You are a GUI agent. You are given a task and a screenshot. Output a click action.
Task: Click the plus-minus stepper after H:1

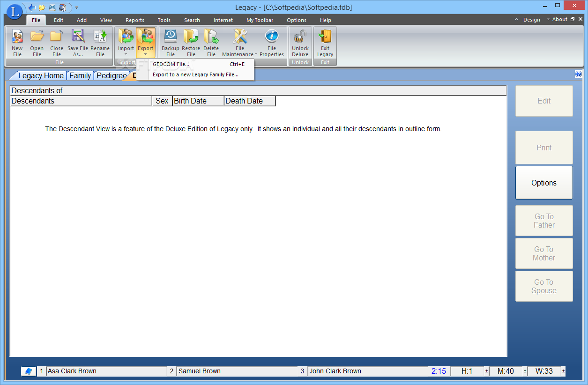(x=486, y=371)
